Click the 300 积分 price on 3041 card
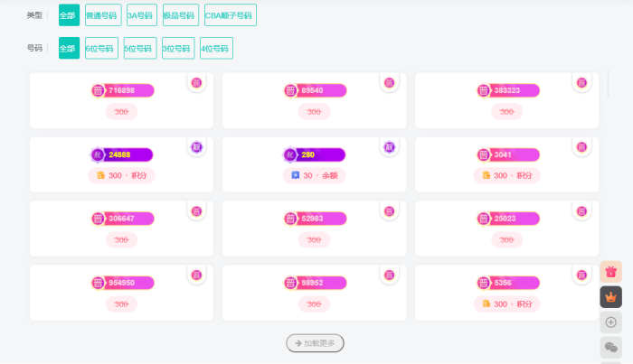 tap(507, 175)
